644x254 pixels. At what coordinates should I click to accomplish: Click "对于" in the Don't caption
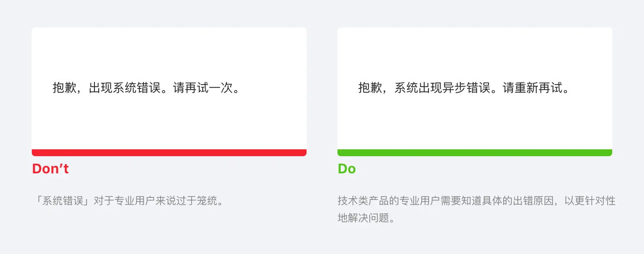[x=103, y=201]
